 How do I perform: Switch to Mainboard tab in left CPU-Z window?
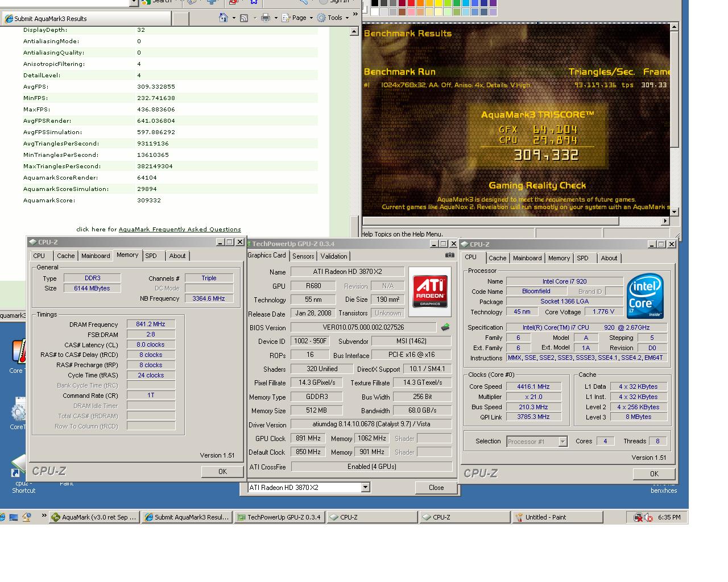pyautogui.click(x=96, y=256)
